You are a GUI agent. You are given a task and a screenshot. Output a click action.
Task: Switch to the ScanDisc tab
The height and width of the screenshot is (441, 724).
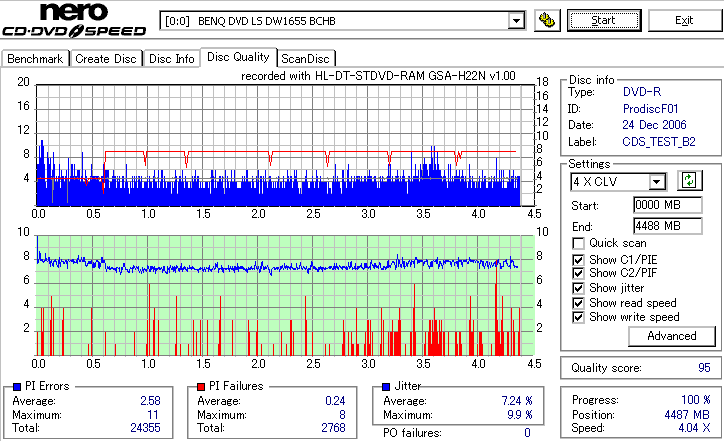(x=305, y=59)
